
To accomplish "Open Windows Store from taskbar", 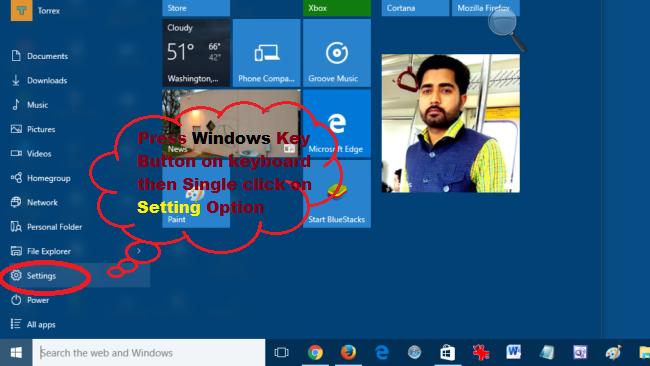I will 447,353.
